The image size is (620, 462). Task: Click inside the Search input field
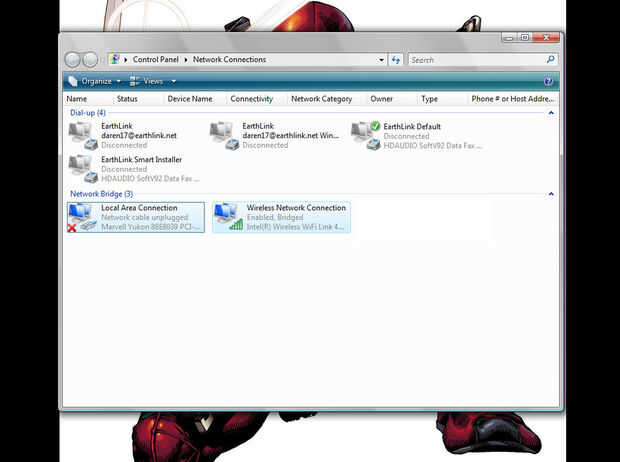click(x=476, y=60)
